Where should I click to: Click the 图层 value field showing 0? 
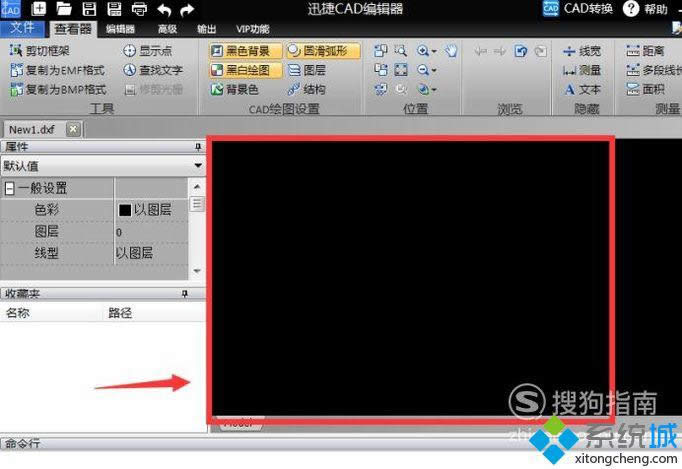pos(151,232)
